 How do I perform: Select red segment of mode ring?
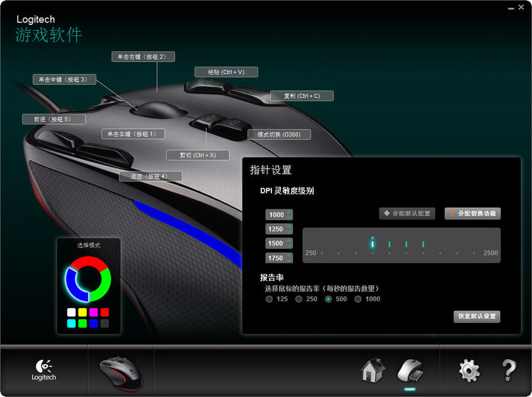click(89, 262)
